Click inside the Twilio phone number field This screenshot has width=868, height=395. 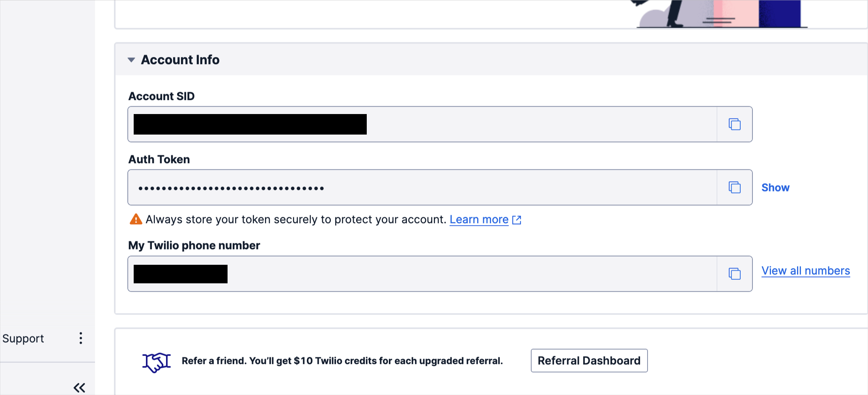(422, 274)
